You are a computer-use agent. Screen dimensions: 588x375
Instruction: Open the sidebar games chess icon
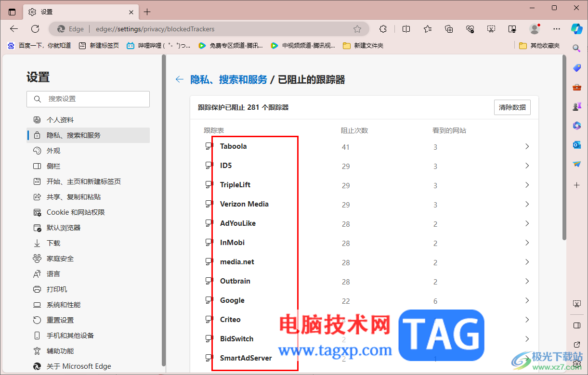click(x=576, y=106)
